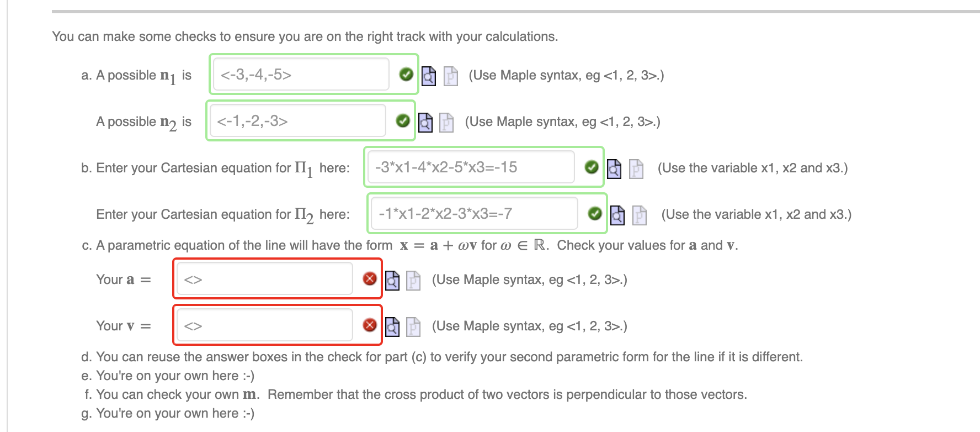Image resolution: width=980 pixels, height=432 pixels.
Task: Click the red X beside Your v field
Action: coord(370,325)
